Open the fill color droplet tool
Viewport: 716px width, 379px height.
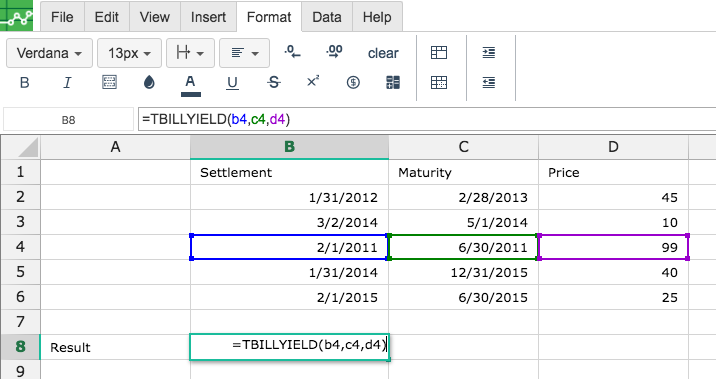[x=149, y=83]
